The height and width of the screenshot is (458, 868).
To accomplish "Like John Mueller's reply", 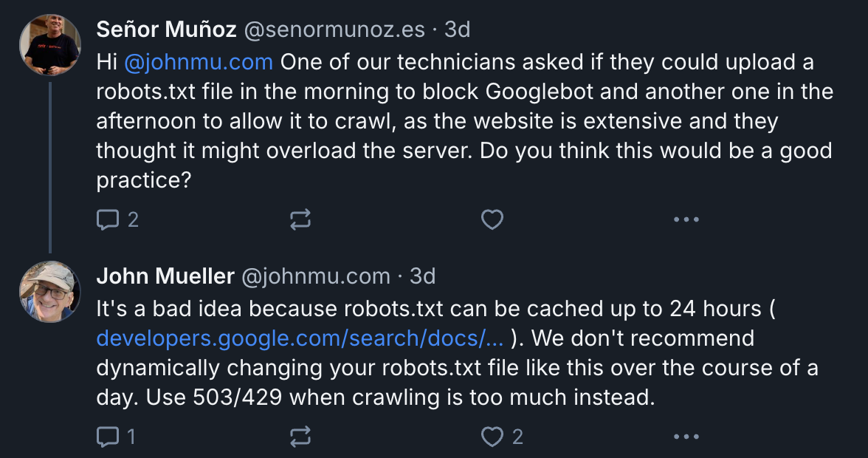I will (492, 436).
